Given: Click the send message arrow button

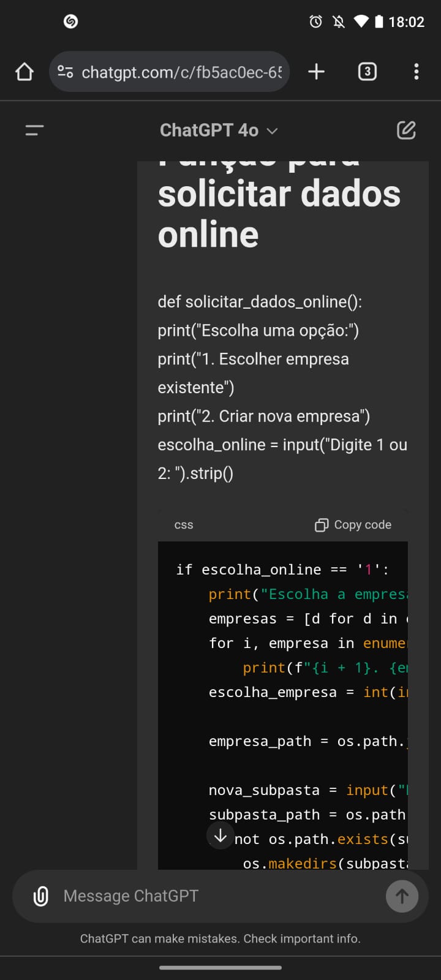Looking at the screenshot, I should (x=402, y=896).
